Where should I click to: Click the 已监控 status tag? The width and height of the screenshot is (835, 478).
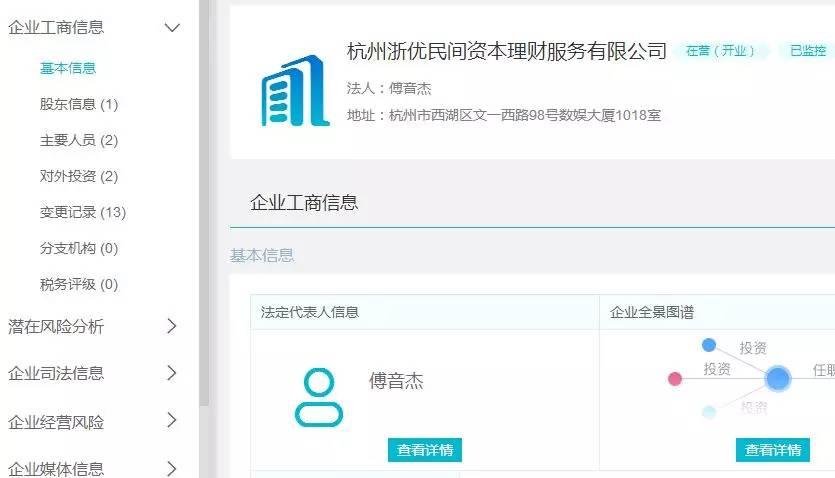tap(807, 51)
